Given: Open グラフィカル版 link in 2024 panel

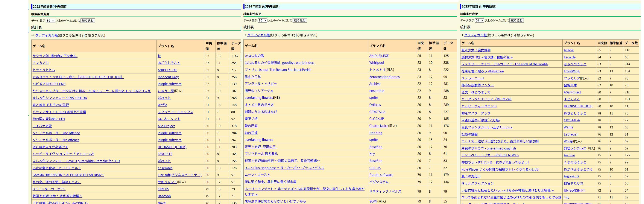Looking at the screenshot, I should (x=258, y=35).
